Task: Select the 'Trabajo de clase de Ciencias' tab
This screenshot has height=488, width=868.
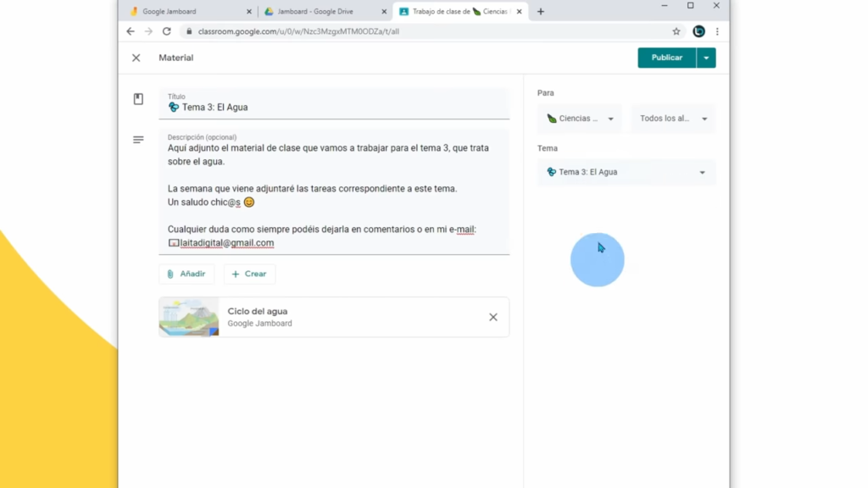Action: pos(459,12)
